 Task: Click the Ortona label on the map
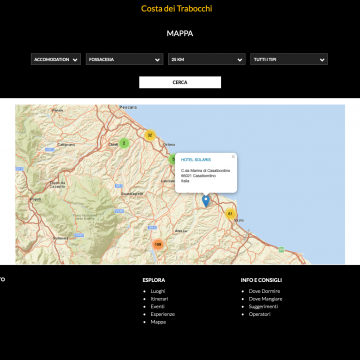pyautogui.click(x=169, y=145)
